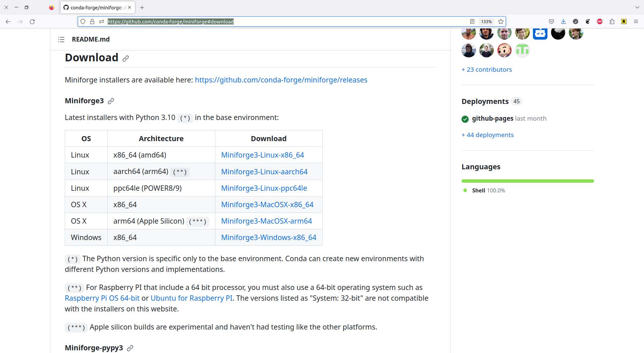Open the cartoon bald-head contributor avatar
Viewport: 644px width, 353px height.
(504, 51)
